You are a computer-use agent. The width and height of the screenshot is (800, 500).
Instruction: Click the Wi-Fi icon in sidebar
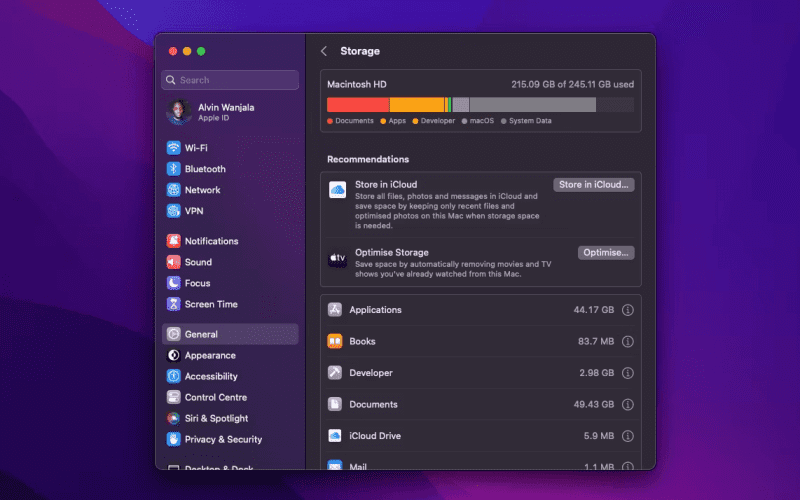pos(173,148)
